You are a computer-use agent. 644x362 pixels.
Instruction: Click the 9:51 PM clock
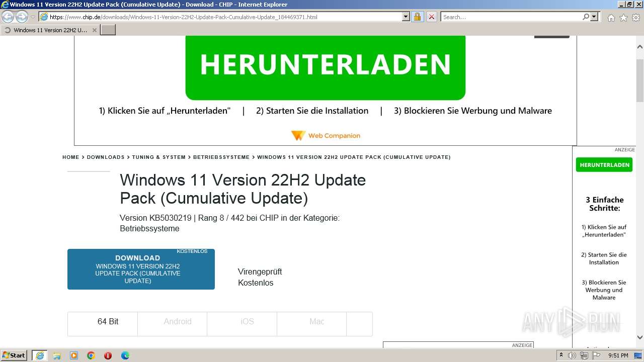click(618, 355)
